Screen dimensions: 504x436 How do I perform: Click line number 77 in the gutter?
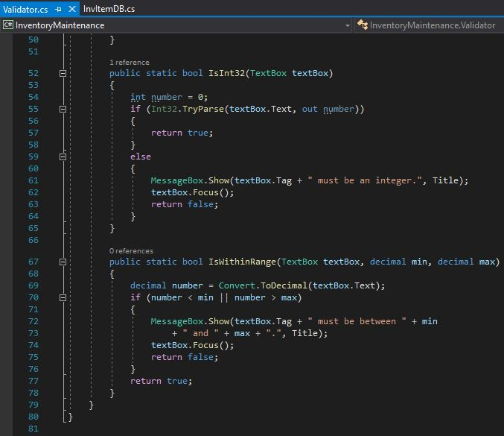coord(34,381)
